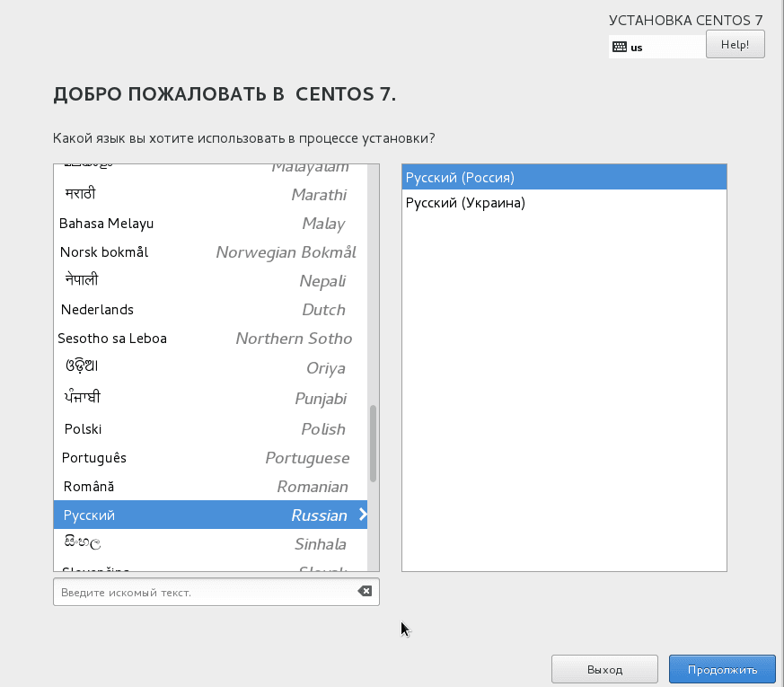Select Română (Romanian) language

pos(210,487)
